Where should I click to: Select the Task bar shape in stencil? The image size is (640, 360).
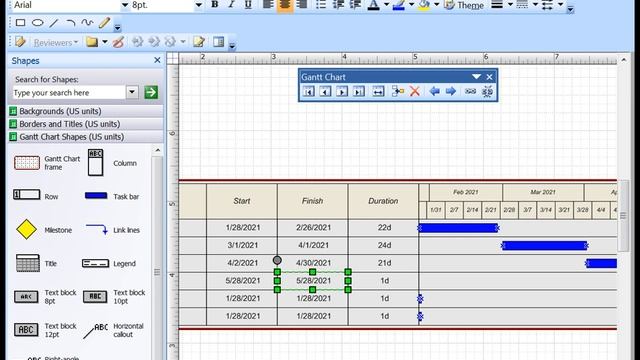96,196
